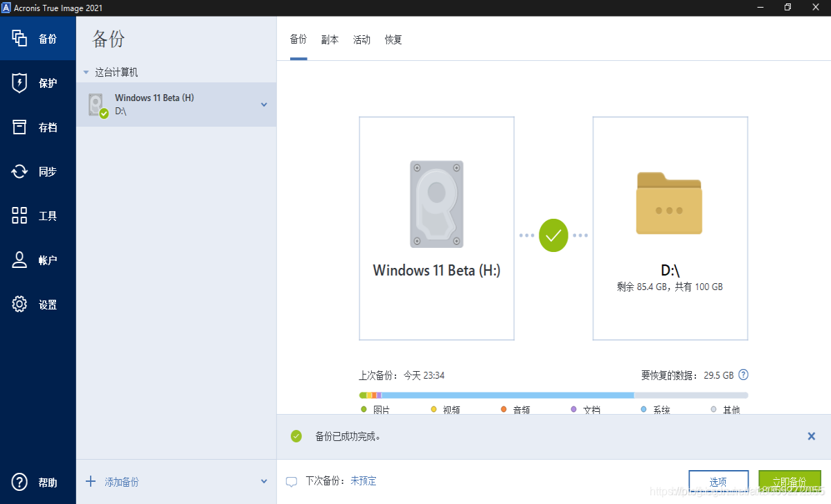The image size is (831, 504).
Task: Open the 同步 (Sync) sidebar section
Action: pos(37,172)
